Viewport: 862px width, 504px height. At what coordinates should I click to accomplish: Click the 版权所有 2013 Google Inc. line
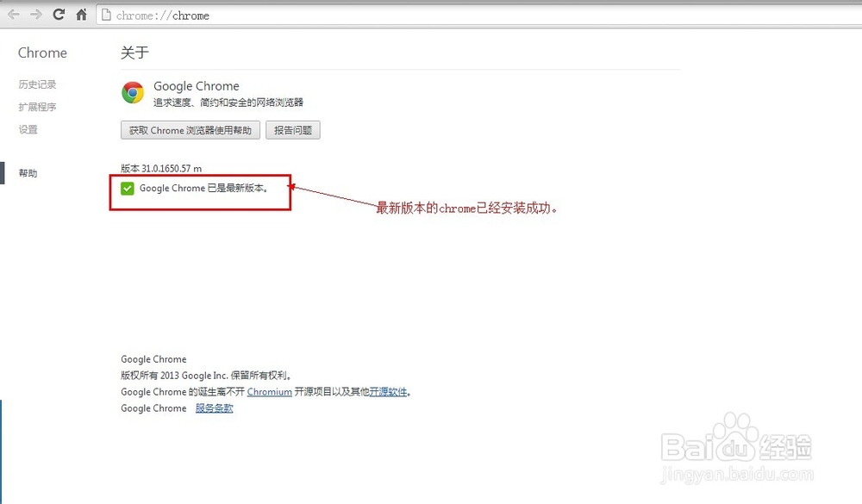(x=206, y=376)
